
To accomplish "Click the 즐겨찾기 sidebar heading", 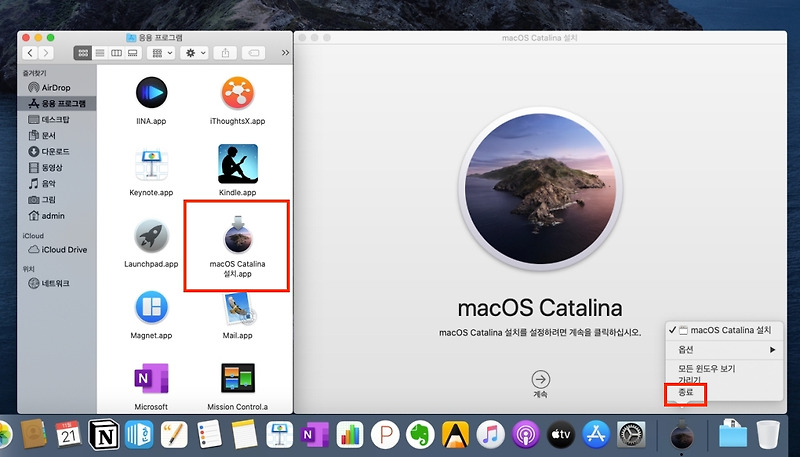I will pyautogui.click(x=34, y=73).
